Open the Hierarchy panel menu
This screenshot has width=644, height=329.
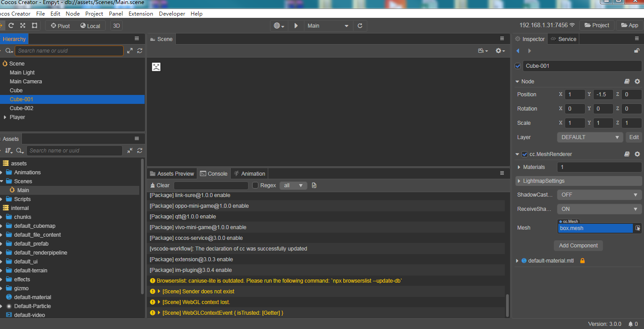(137, 39)
